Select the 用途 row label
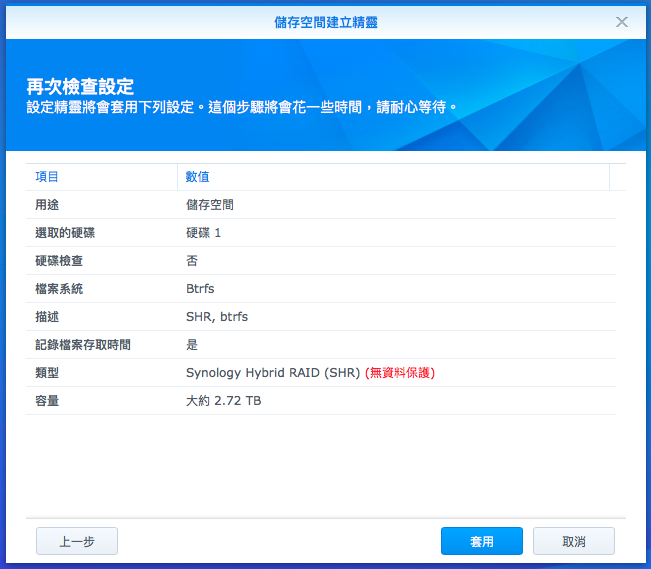The height and width of the screenshot is (569, 651). coord(47,205)
